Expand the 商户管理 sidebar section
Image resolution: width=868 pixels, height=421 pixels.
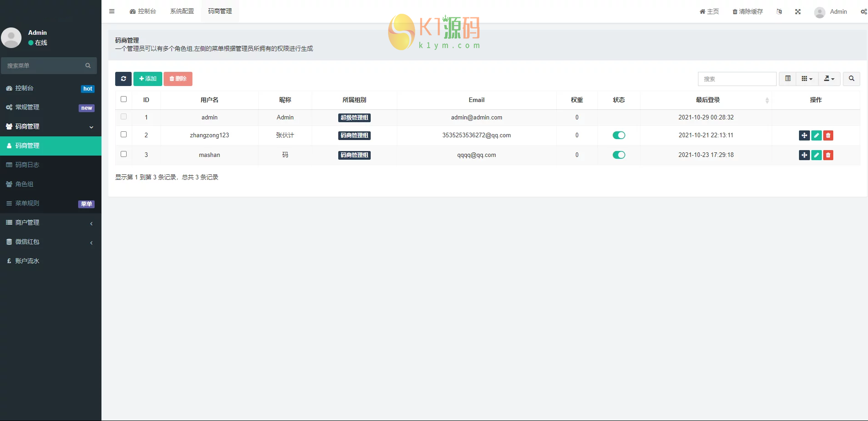coord(50,222)
